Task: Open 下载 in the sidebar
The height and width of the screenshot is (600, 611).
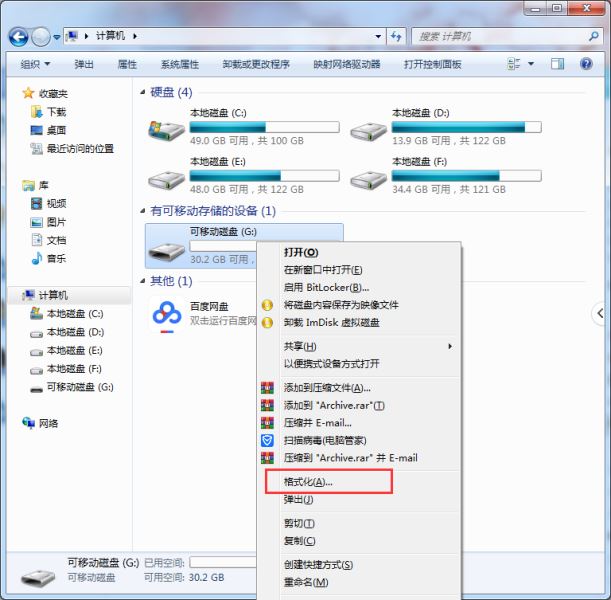Action: tap(49, 112)
